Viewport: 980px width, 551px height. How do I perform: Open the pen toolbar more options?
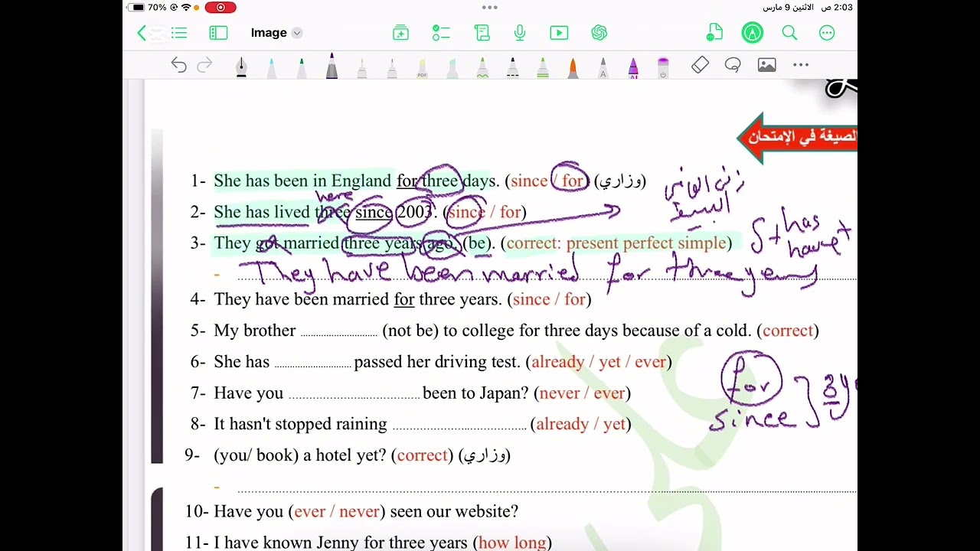point(801,66)
